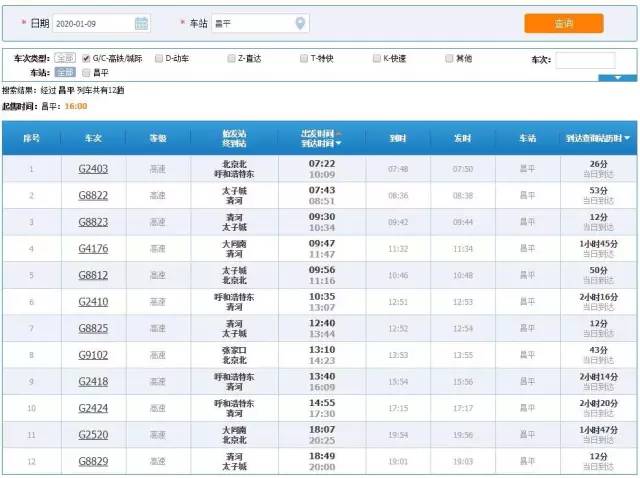The height and width of the screenshot is (478, 640).
Task: Select the 07:48 arrival time cell
Action: point(398,169)
